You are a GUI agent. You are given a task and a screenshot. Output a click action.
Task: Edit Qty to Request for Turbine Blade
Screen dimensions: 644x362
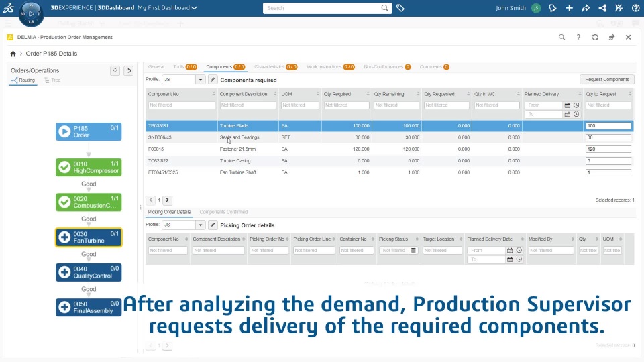(608, 126)
